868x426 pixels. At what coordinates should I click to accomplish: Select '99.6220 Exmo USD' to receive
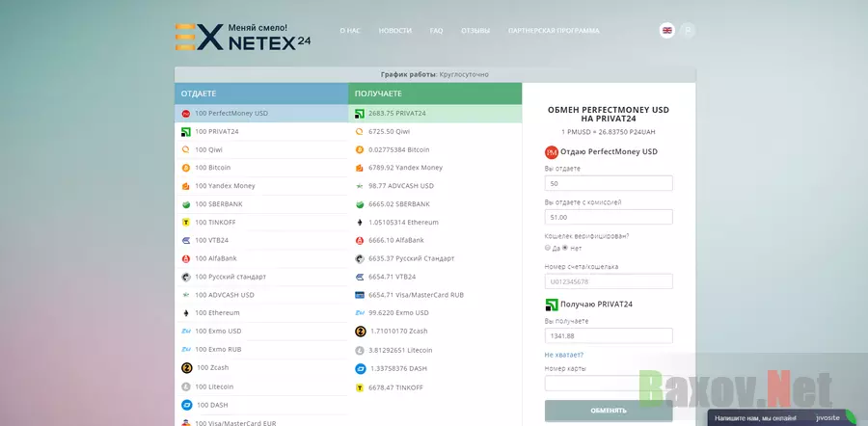click(435, 313)
